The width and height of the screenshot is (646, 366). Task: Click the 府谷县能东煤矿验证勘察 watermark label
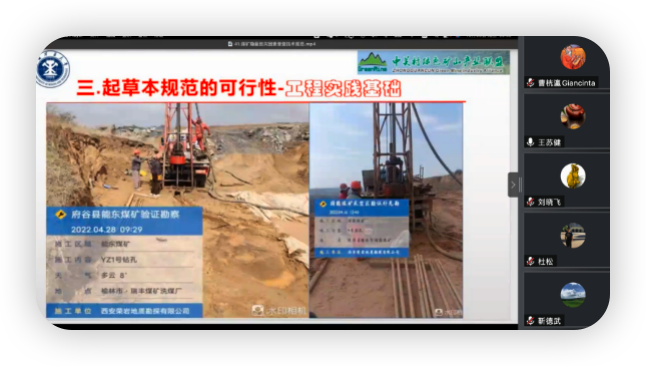click(125, 214)
